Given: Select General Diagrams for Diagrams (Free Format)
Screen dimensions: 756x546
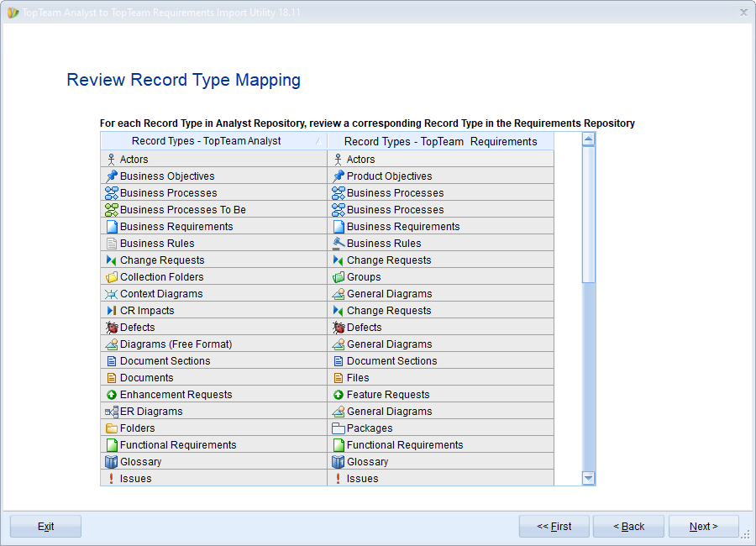Looking at the screenshot, I should pyautogui.click(x=441, y=344).
